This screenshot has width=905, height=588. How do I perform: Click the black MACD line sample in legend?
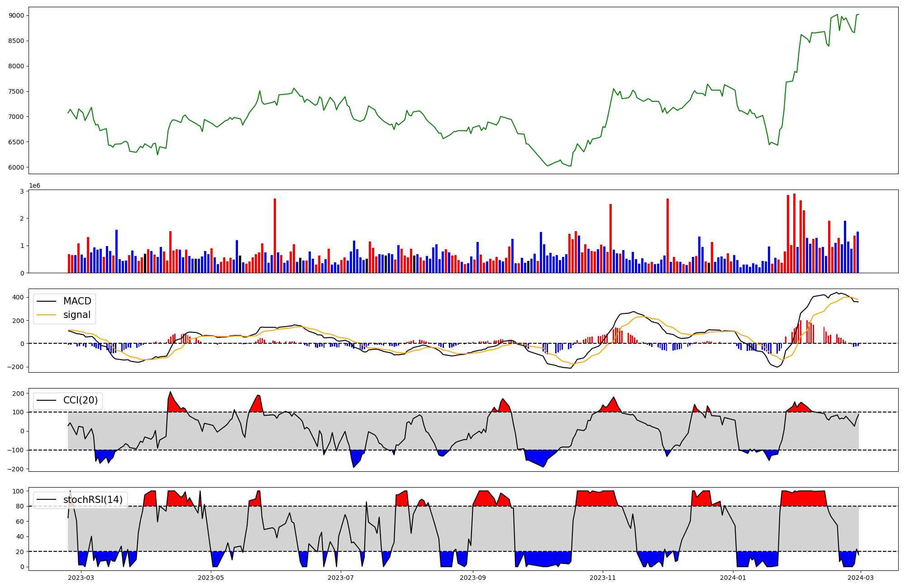47,301
